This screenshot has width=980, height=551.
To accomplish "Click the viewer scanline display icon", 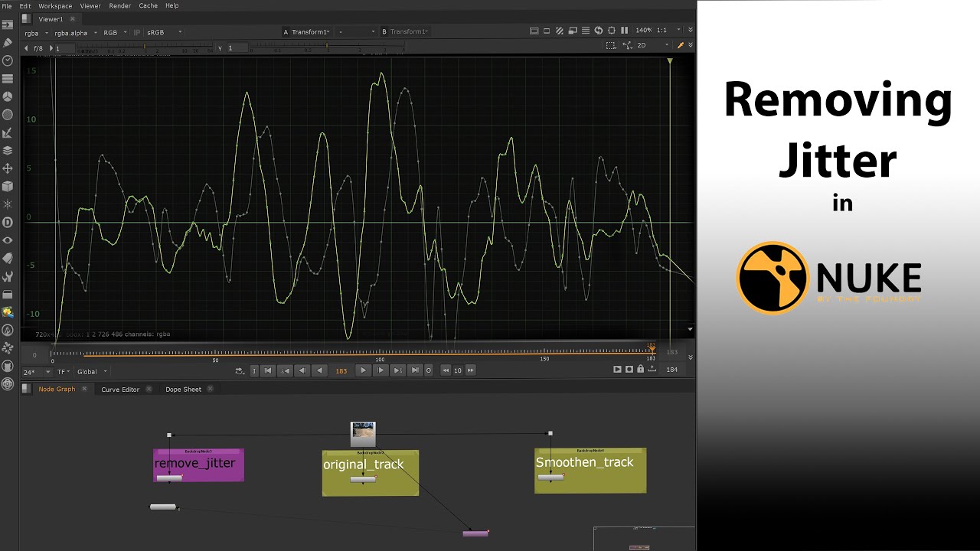I will (x=586, y=31).
